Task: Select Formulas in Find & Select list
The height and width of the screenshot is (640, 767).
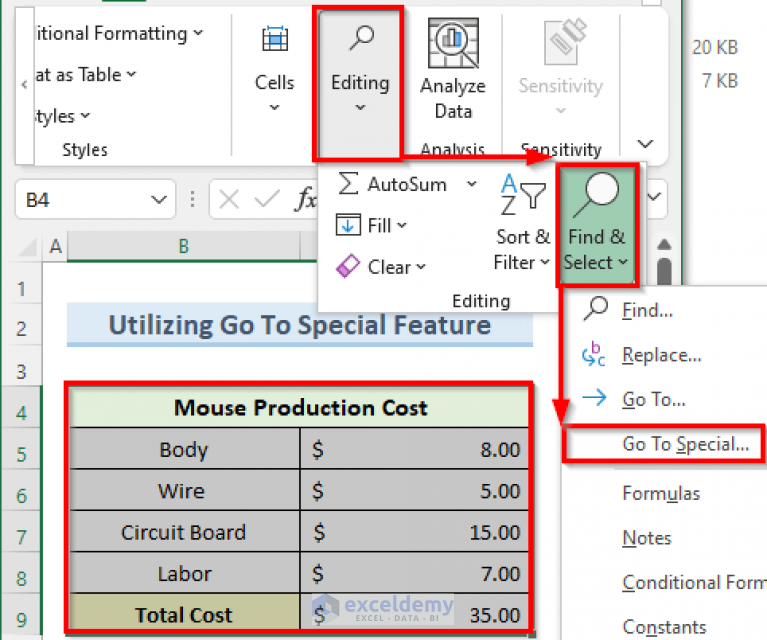Action: click(x=661, y=493)
